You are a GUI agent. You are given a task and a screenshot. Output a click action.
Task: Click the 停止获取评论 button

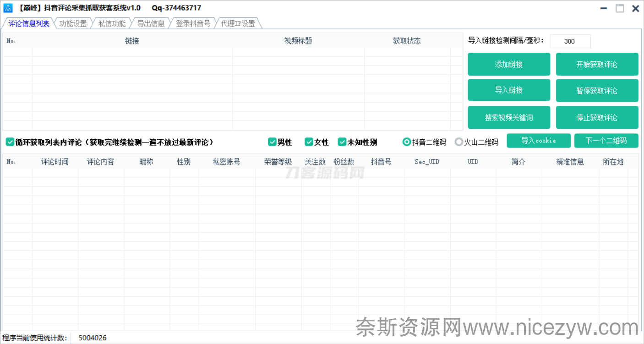point(597,117)
